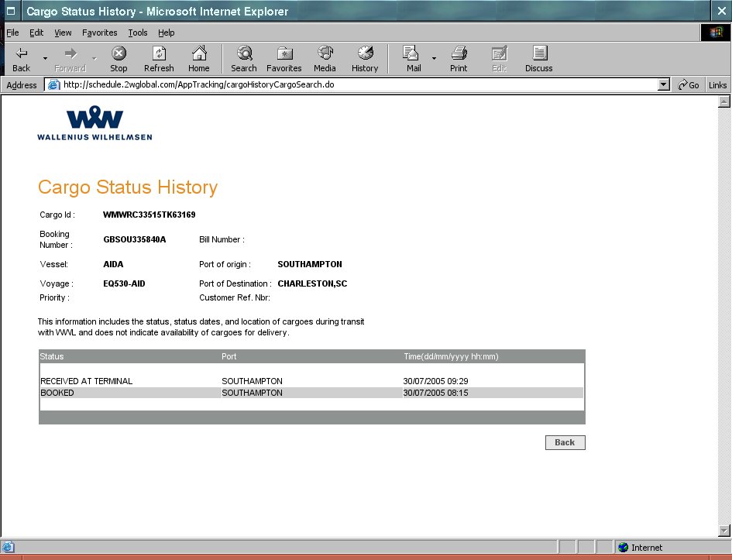
Task: Expand the Mail button dropdown arrow
Action: pos(434,58)
